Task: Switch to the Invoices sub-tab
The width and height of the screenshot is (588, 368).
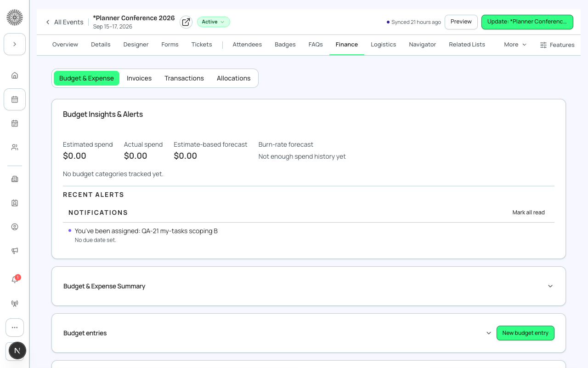Action: [x=139, y=78]
